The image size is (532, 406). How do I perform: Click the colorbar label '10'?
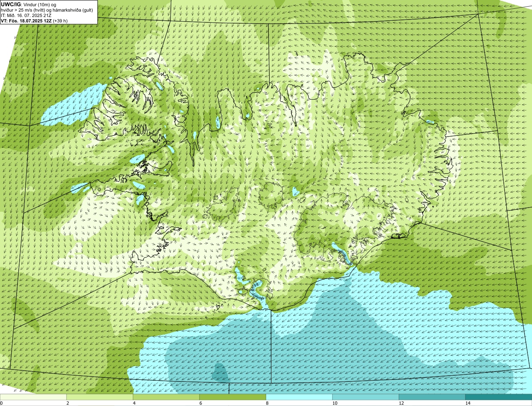click(334, 403)
